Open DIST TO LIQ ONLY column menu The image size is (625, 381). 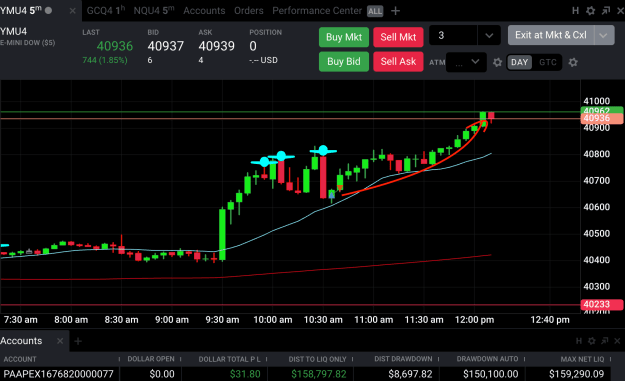353,359
